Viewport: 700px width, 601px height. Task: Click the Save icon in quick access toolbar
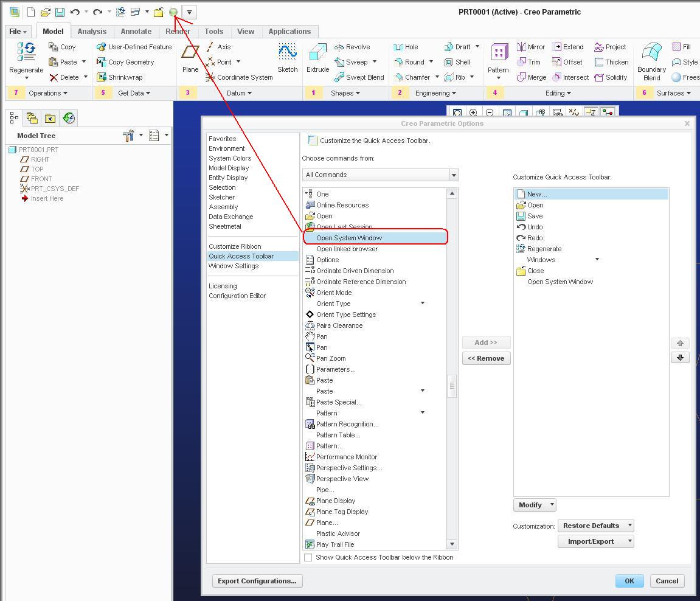pyautogui.click(x=60, y=12)
